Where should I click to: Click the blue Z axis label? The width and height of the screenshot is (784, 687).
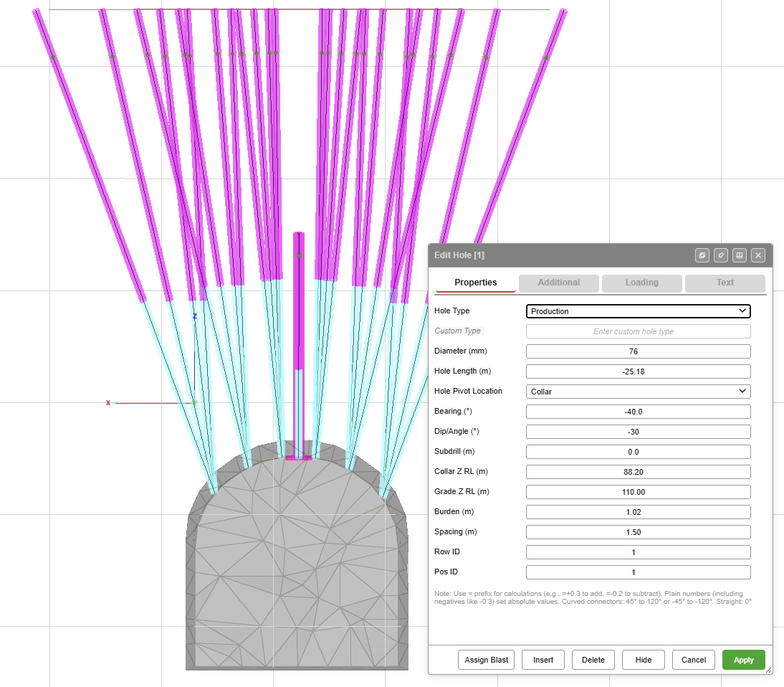[x=195, y=316]
